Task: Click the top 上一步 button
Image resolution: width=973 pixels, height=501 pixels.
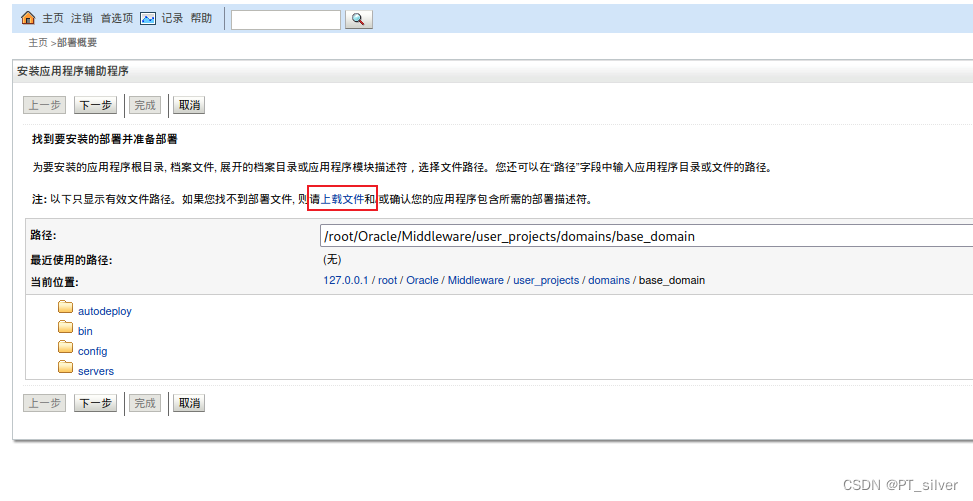Action: pos(45,105)
